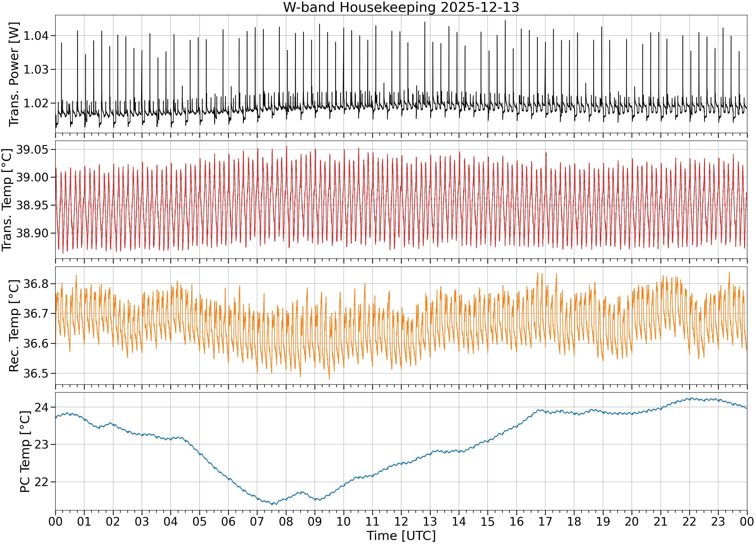The height and width of the screenshot is (544, 756).
Task: Select the 22 hour tick label
Action: coord(689,521)
